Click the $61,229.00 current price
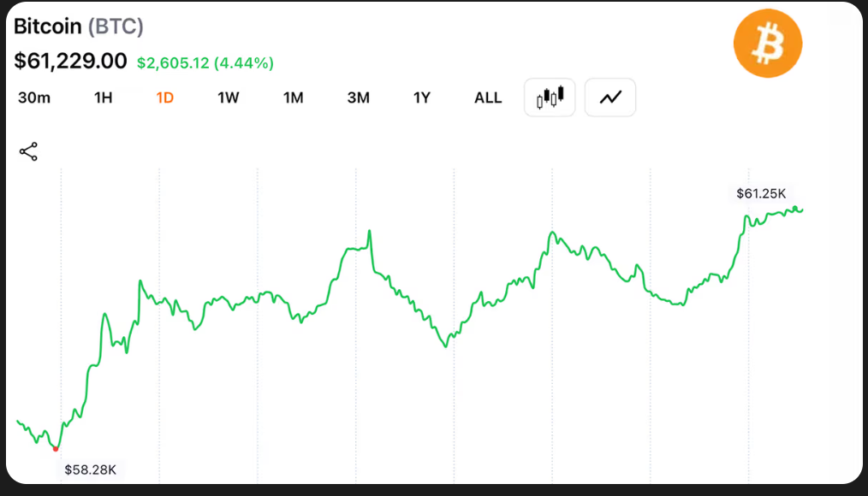868x496 pixels. [70, 61]
